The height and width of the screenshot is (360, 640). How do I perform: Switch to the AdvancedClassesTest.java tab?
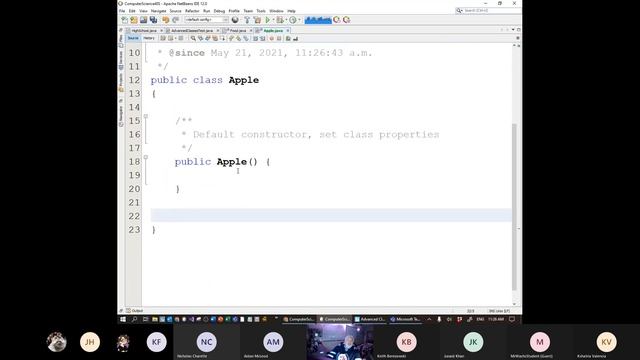192,31
